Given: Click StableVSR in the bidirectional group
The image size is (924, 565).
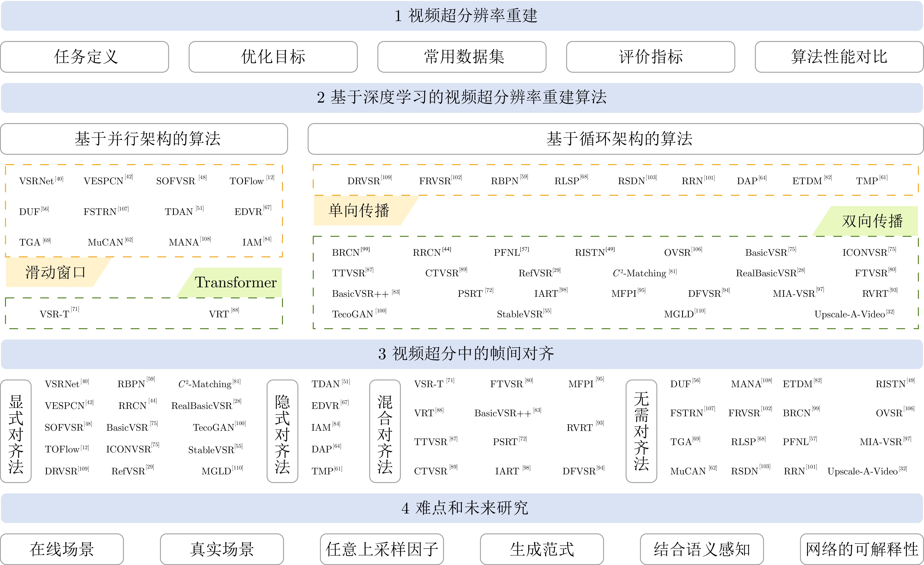Looking at the screenshot, I should click(524, 313).
